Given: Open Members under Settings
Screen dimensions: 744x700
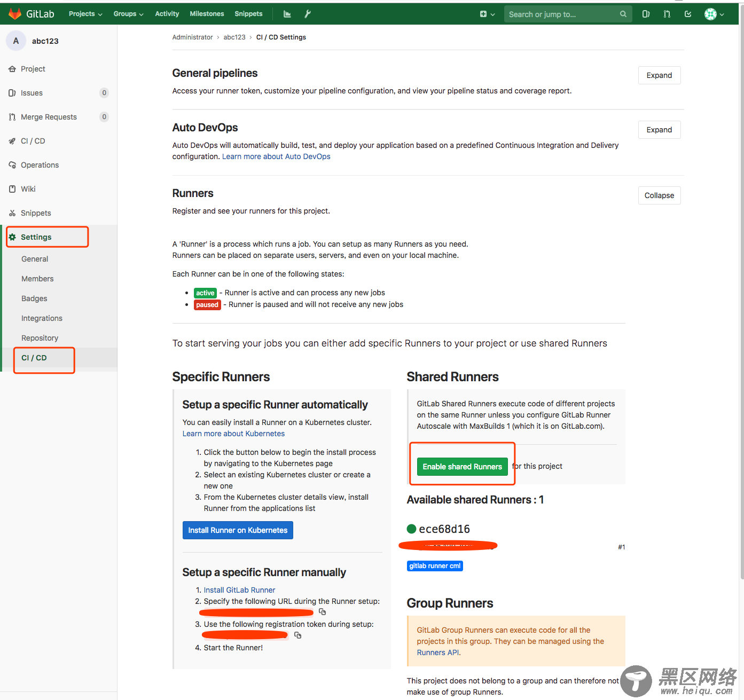Looking at the screenshot, I should tap(37, 279).
